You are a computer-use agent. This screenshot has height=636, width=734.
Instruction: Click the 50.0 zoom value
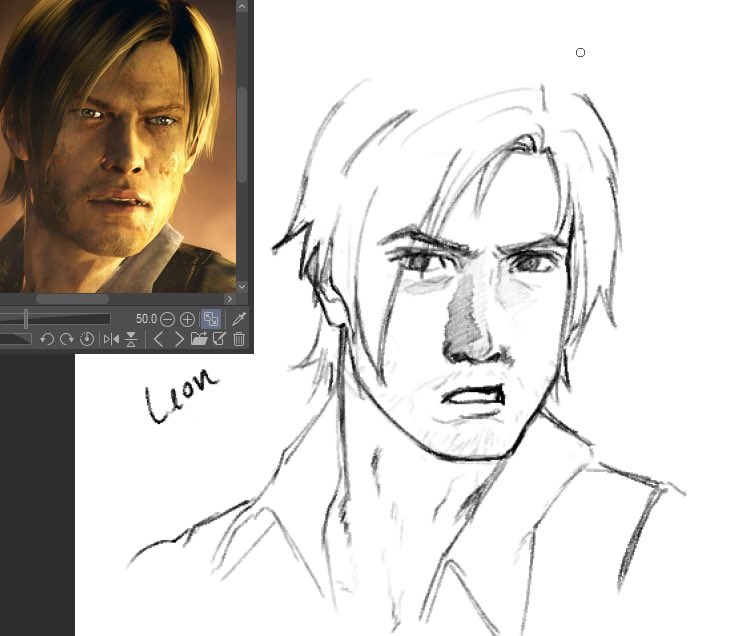click(x=146, y=319)
